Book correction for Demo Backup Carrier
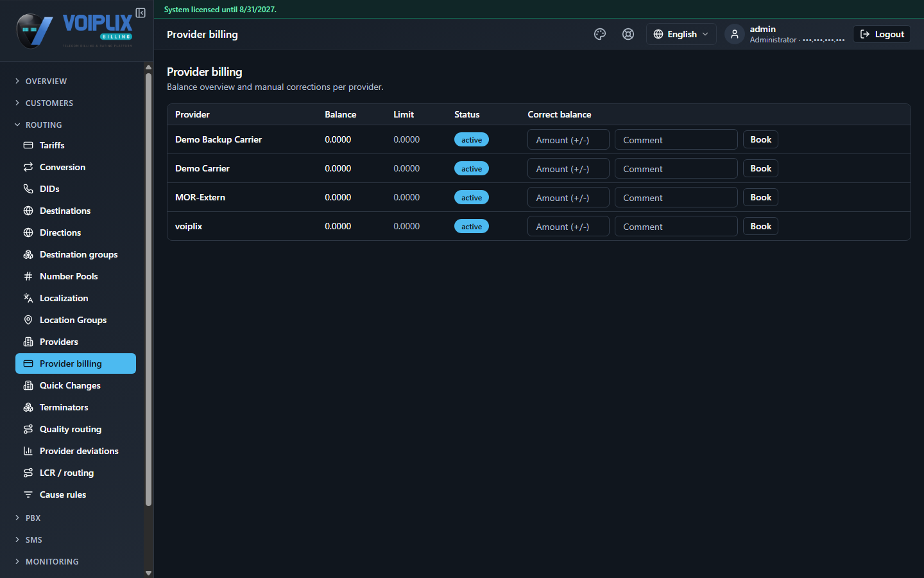Screen dimensions: 924x578 (x=760, y=139)
